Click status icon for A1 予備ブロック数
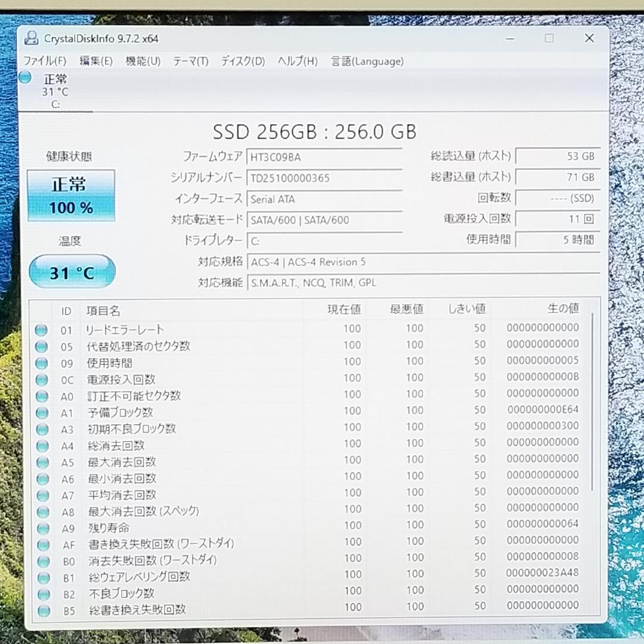Image resolution: width=644 pixels, height=644 pixels. [42, 413]
